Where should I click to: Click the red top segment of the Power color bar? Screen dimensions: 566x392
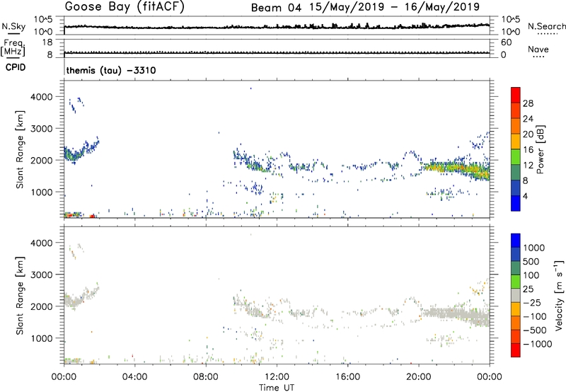(516, 95)
